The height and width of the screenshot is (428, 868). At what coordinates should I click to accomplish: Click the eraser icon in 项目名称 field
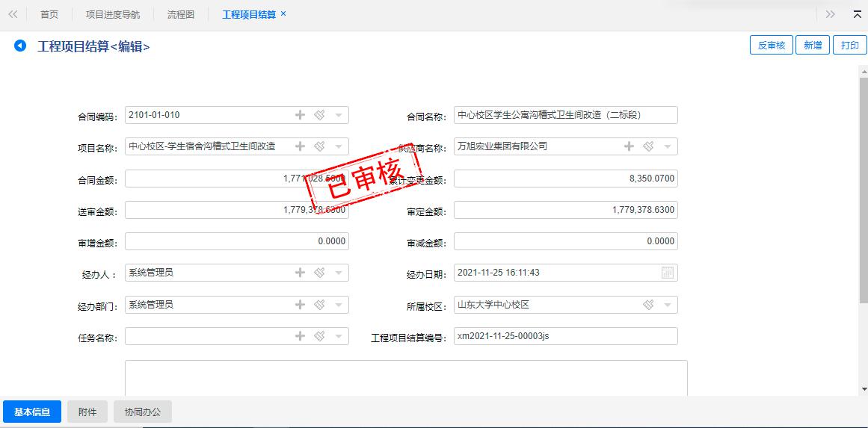coord(319,146)
